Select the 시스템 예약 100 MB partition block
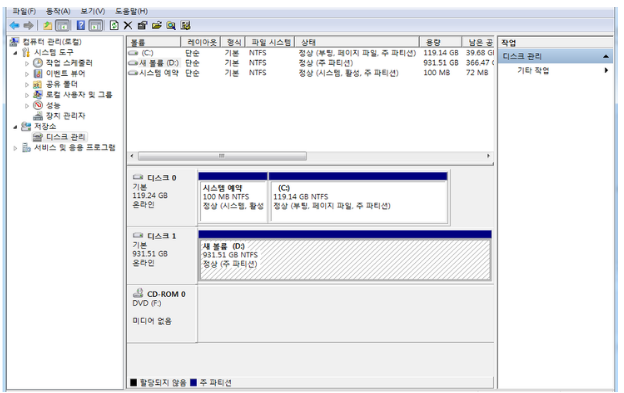This screenshot has width=624, height=393. [x=233, y=197]
